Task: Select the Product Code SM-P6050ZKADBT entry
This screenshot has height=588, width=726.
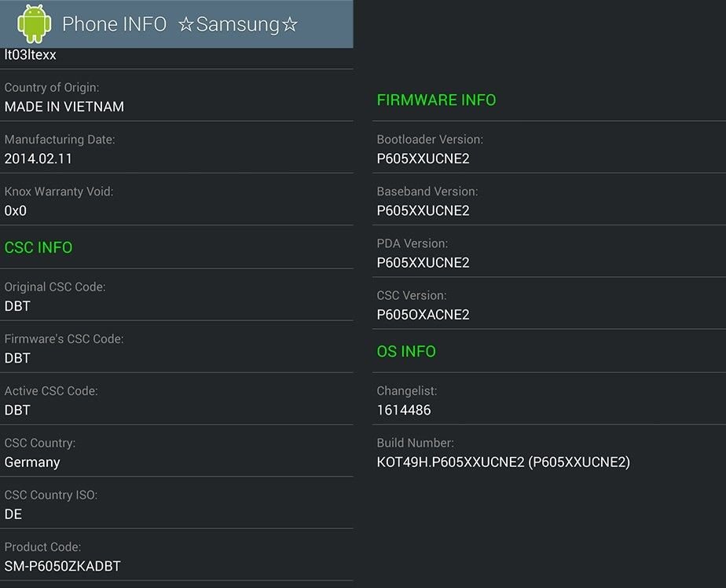Action: [177, 555]
